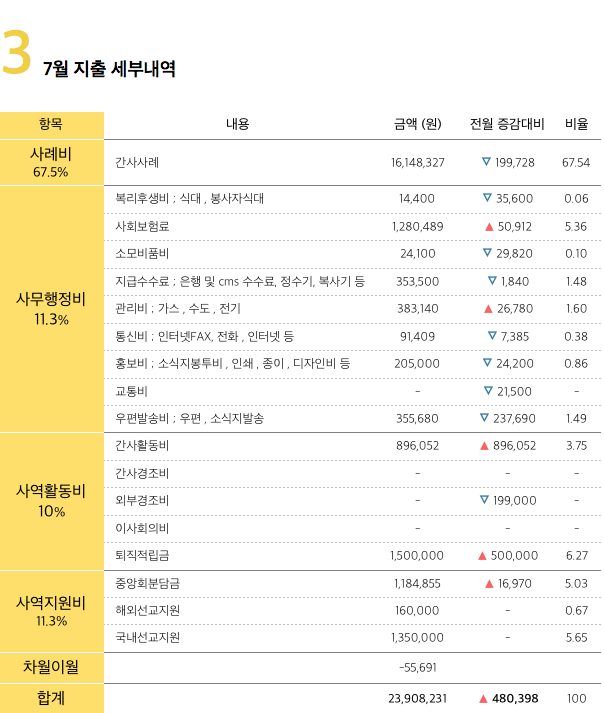Select the '퇴직적립금' row text

pyautogui.click(x=142, y=556)
